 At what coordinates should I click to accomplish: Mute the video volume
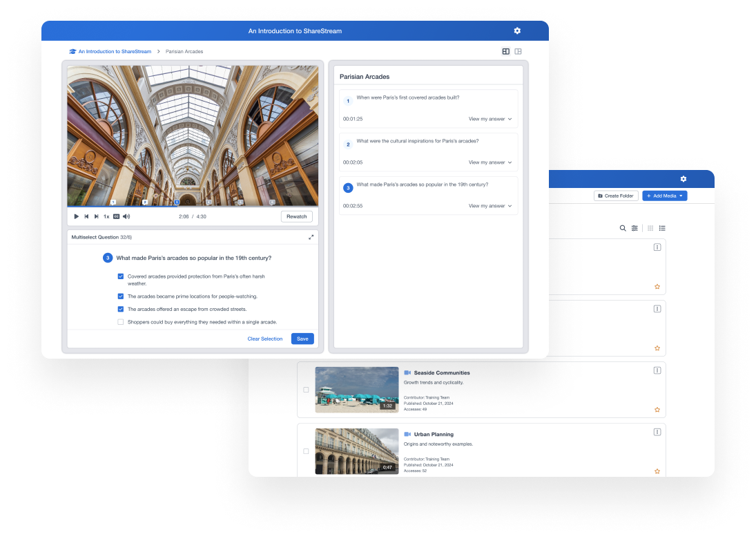(x=126, y=216)
